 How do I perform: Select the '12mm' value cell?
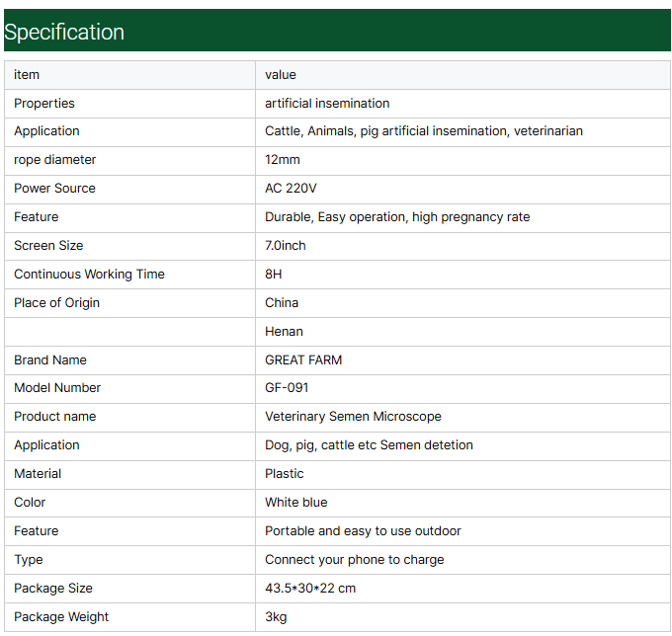[283, 160]
